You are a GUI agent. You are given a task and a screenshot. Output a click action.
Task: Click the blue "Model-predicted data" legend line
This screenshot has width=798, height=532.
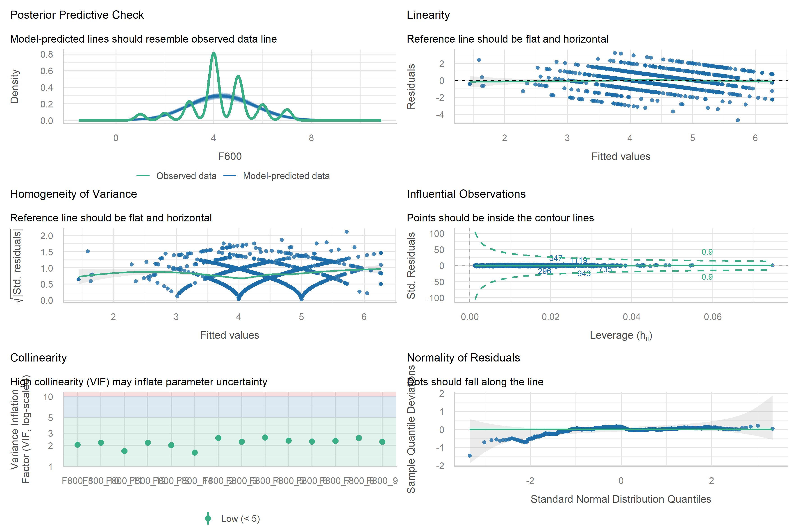point(230,176)
